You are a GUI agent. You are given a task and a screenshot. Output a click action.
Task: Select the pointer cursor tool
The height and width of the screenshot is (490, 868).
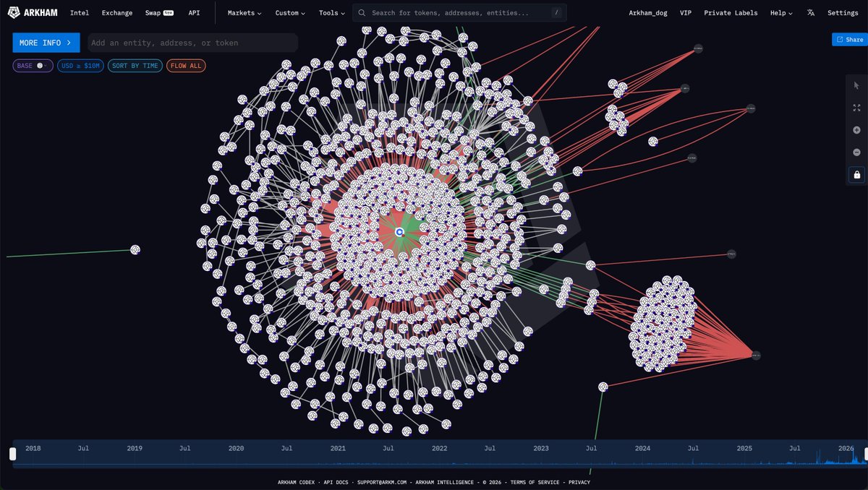pos(856,85)
